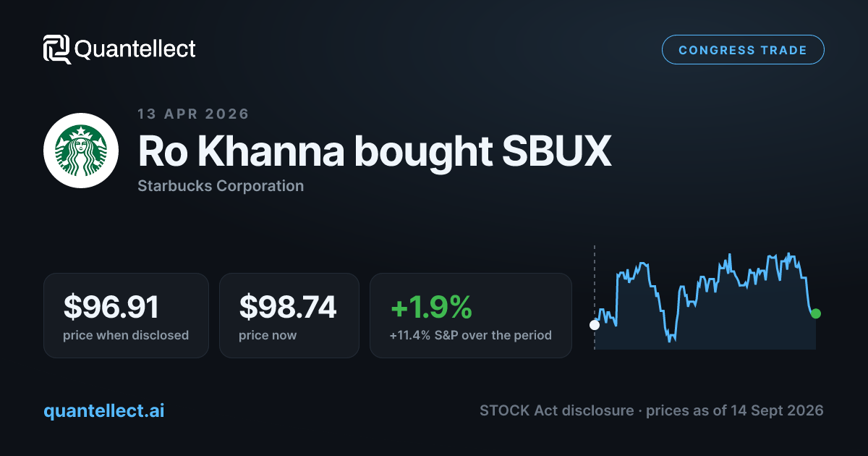Select the $96.91 price when disclosed card
This screenshot has height=456, width=868.
pos(126,315)
